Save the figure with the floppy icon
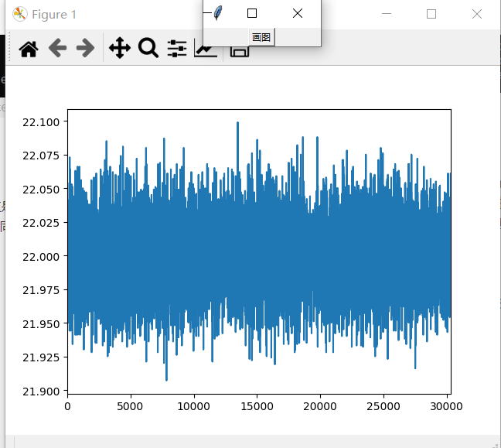 point(240,52)
